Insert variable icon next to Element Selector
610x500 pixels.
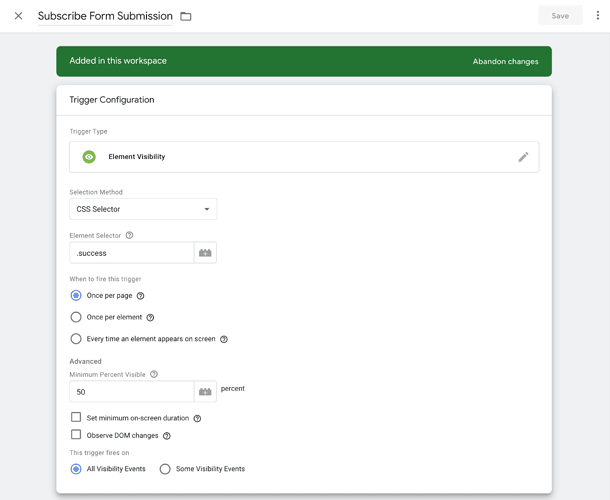(x=205, y=253)
